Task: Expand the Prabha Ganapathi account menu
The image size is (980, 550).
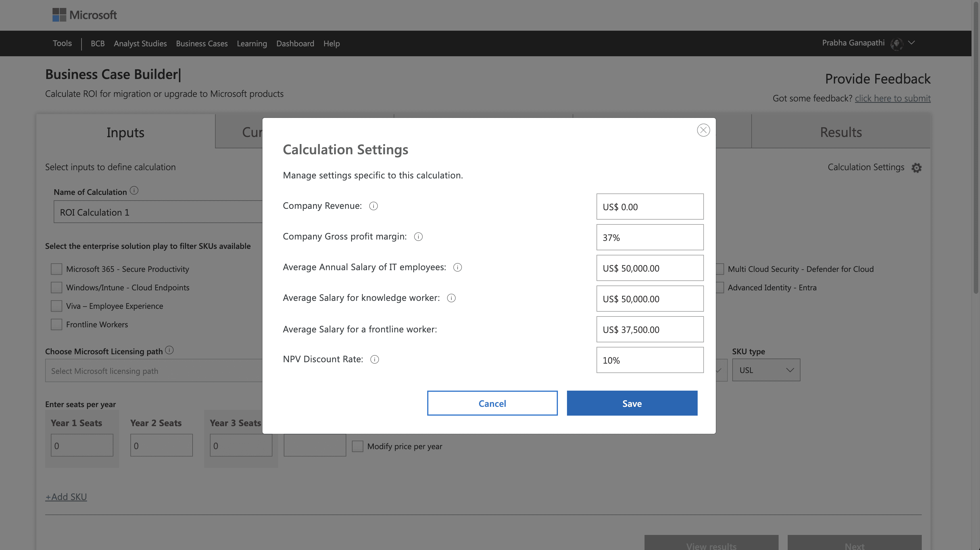Action: pyautogui.click(x=912, y=43)
